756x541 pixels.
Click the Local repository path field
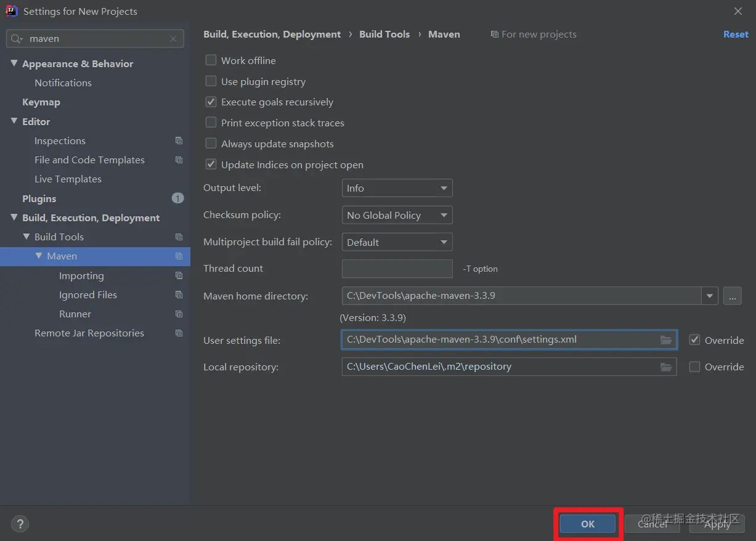pos(509,367)
